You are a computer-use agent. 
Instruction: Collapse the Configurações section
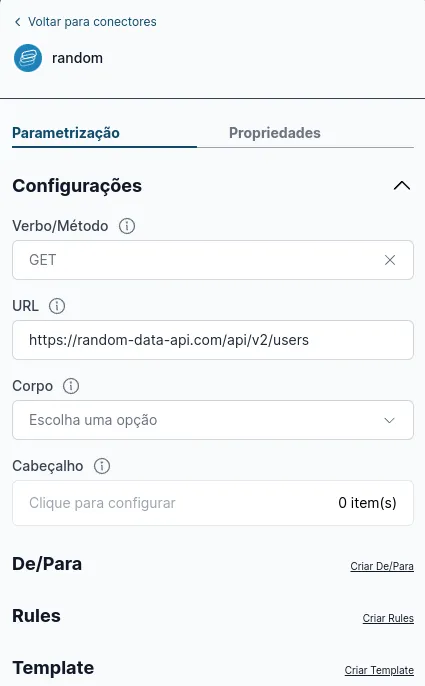(x=402, y=186)
